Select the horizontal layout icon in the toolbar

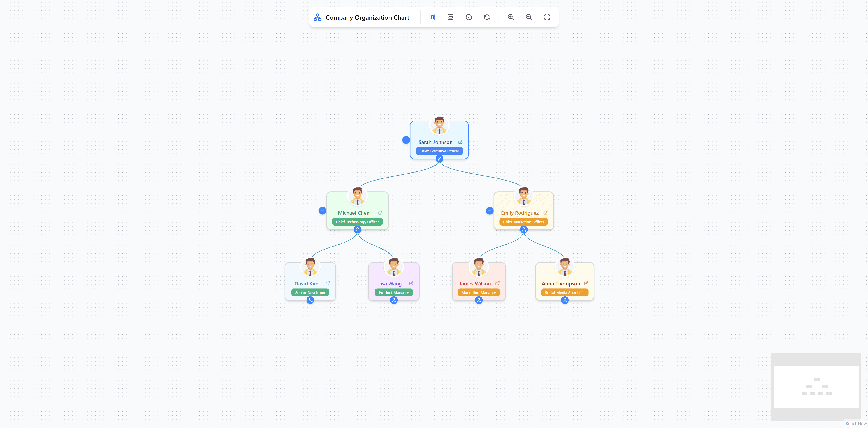432,17
